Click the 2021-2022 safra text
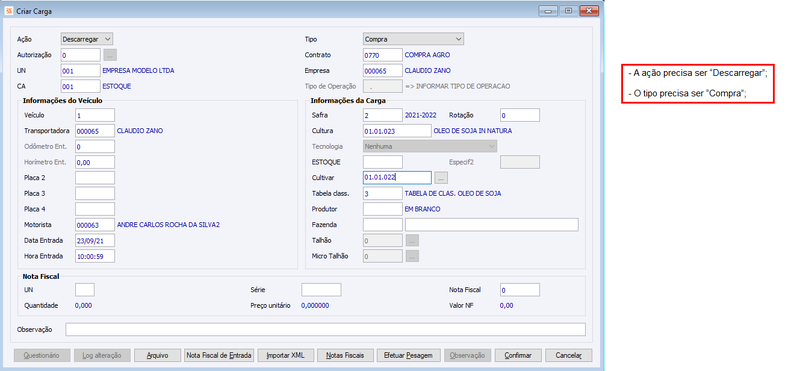800x371 pixels. [x=420, y=115]
